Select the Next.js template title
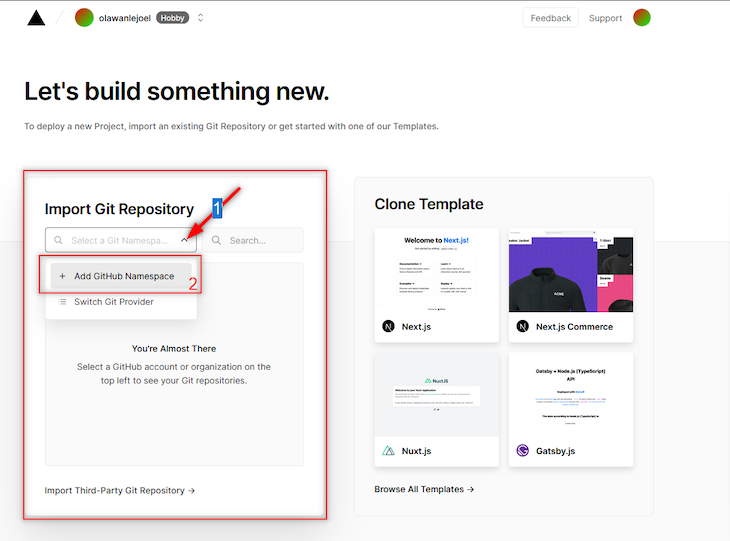The width and height of the screenshot is (730, 541). tap(416, 327)
